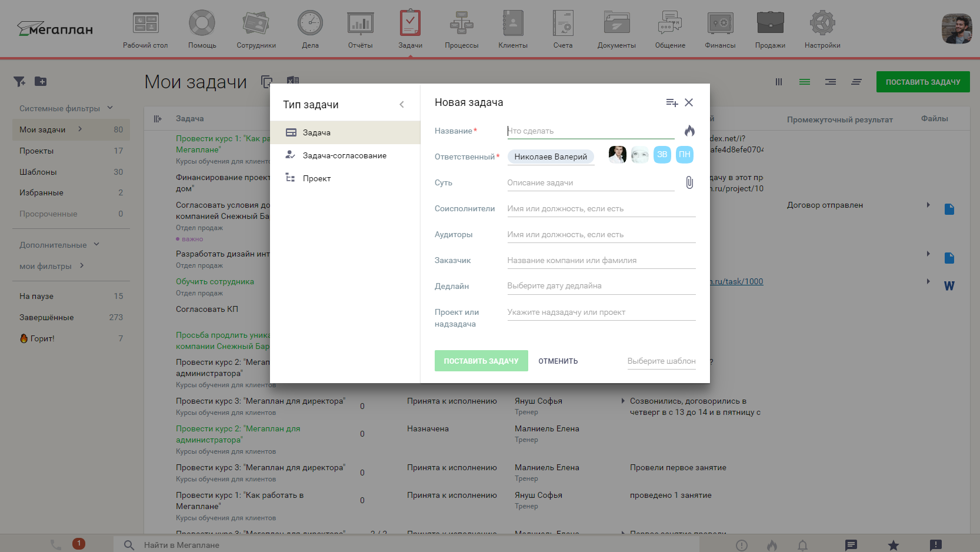Viewport: 980px width, 552px height.
Task: Pick the ЗВ suggested responsible avatar
Action: click(x=662, y=155)
